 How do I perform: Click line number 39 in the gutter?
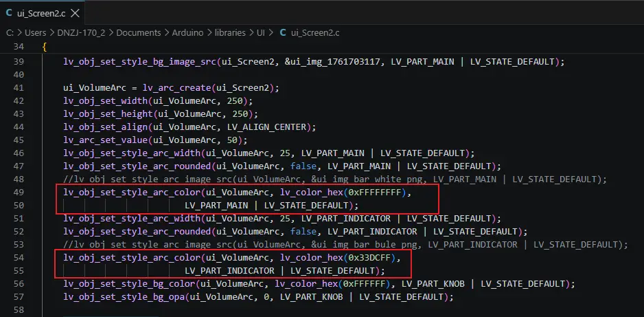[19, 62]
